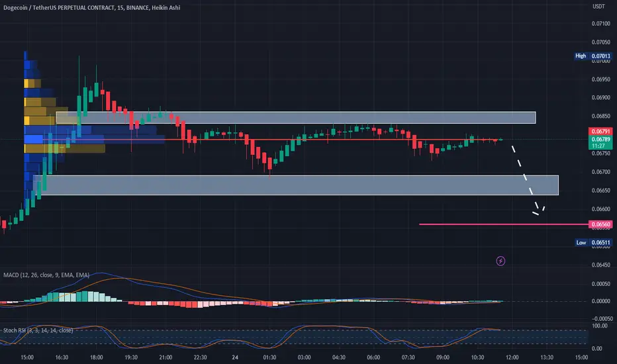Click the 11:27 candle countdown label
This screenshot has width=617, height=364.
[598, 146]
